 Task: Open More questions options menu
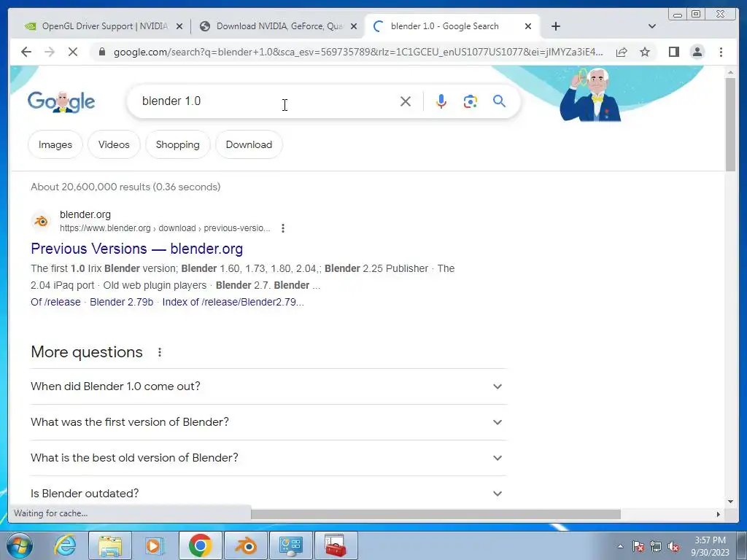[x=160, y=352]
